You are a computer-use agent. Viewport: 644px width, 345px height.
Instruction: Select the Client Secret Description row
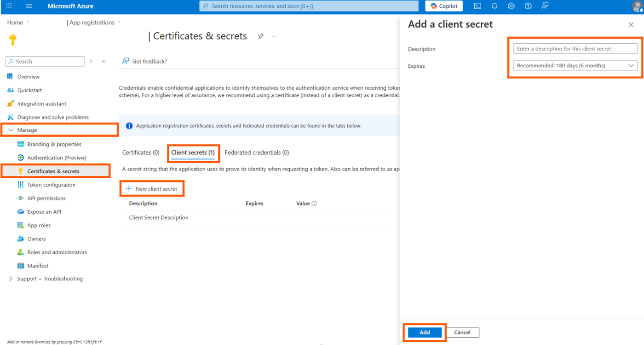point(260,217)
